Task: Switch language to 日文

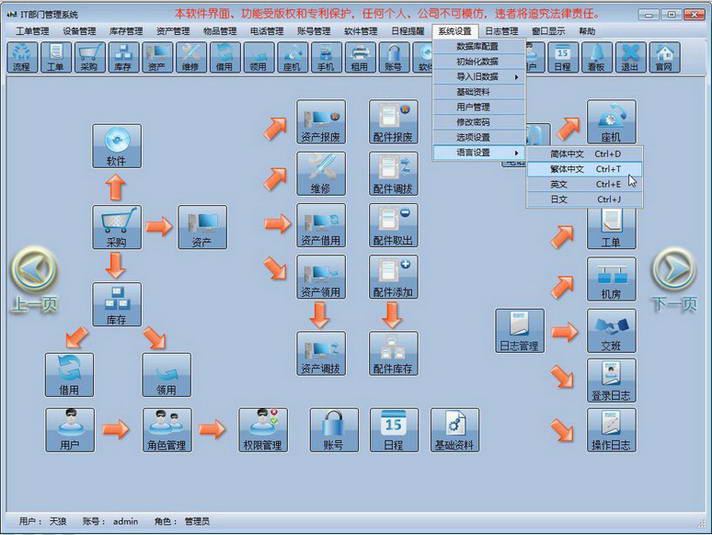Action: pyautogui.click(x=584, y=199)
